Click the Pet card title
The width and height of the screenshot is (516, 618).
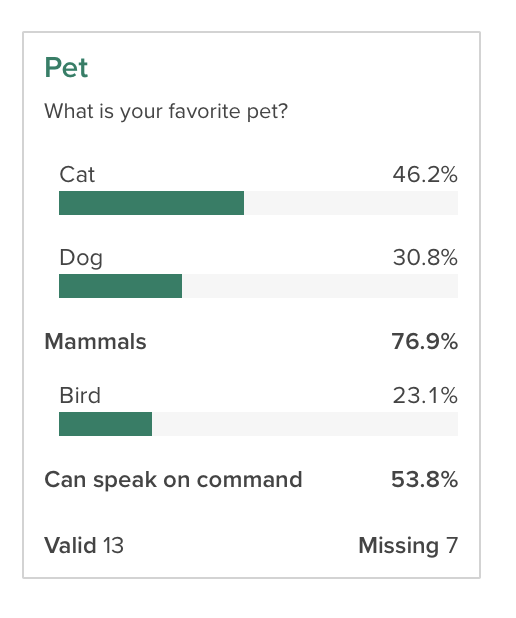pyautogui.click(x=66, y=67)
